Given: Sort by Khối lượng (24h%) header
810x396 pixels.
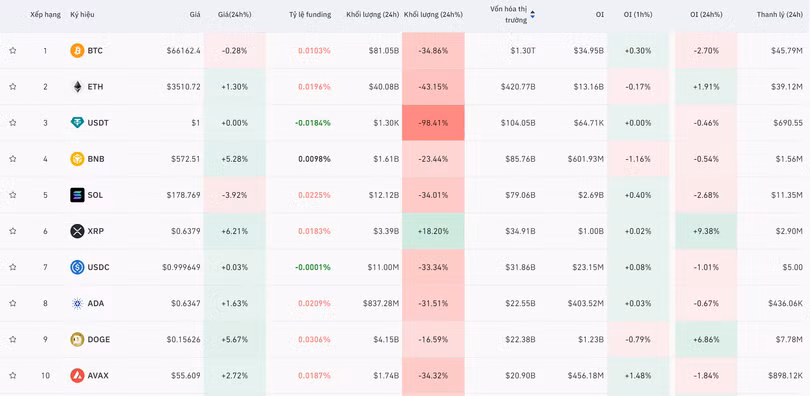Looking at the screenshot, I should [x=433, y=15].
